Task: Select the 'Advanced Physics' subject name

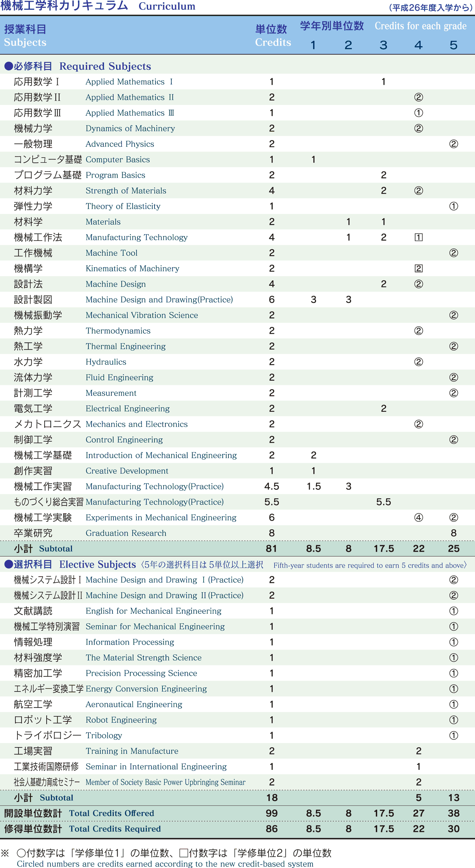Action: [x=120, y=144]
